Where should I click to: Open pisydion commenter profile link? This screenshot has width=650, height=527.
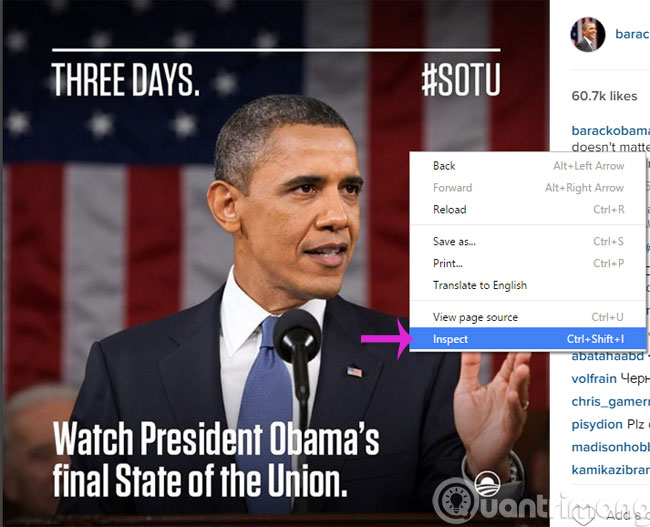pyautogui.click(x=597, y=424)
